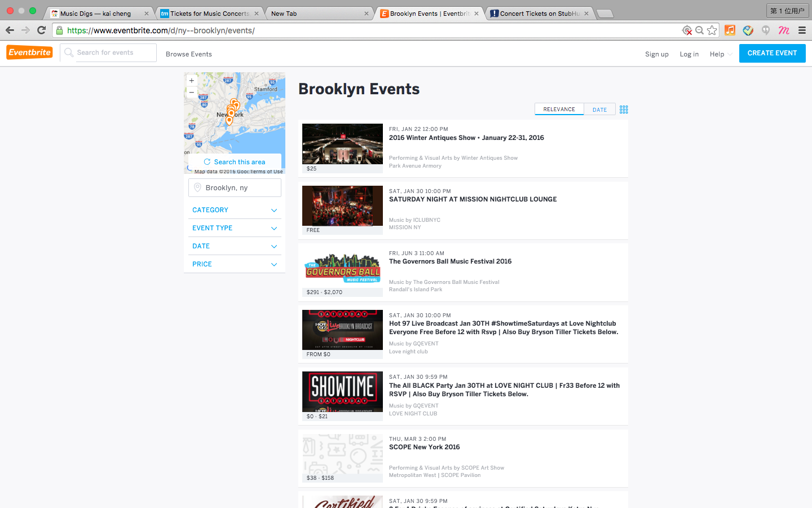Bookmark page with the star icon
This screenshot has height=508, width=812.
click(x=712, y=30)
